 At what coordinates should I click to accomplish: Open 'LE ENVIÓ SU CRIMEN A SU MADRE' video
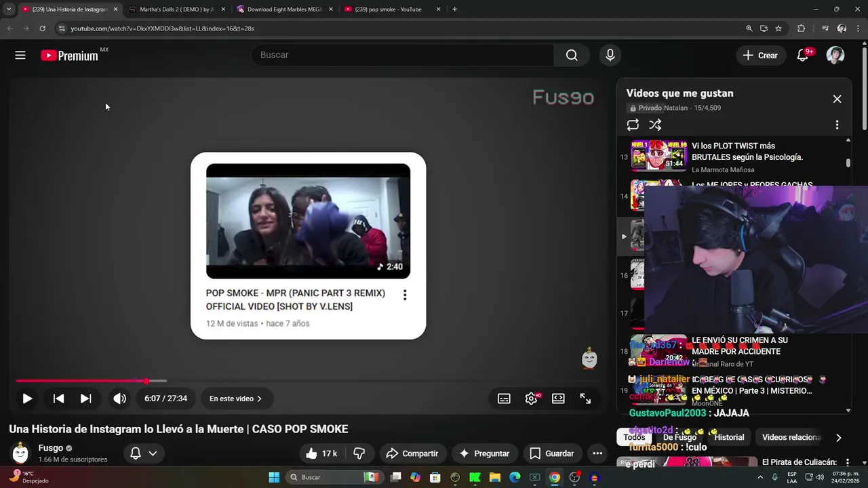pos(740,346)
